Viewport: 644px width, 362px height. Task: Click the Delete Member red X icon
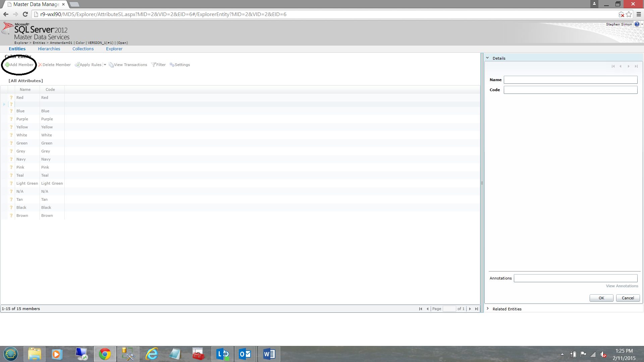point(40,65)
